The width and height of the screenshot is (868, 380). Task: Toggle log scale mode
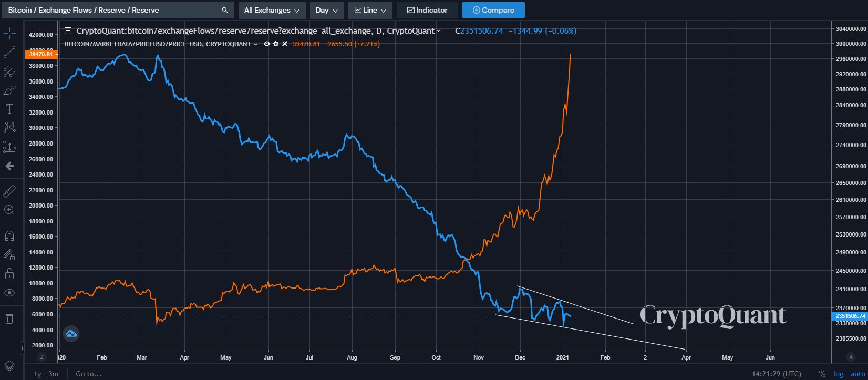tap(839, 374)
